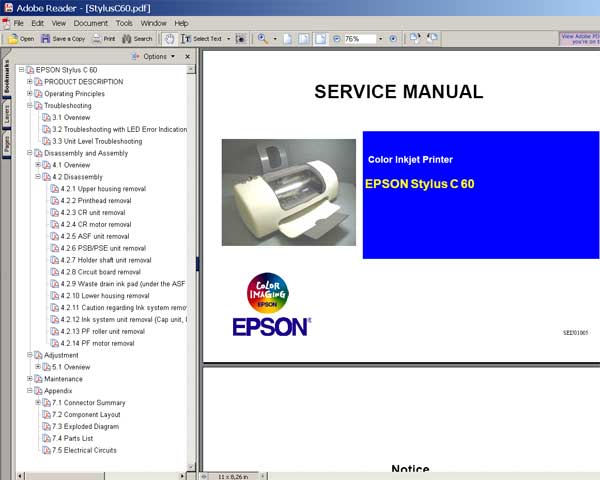This screenshot has height=480, width=600.
Task: Switch to the Layers side tab
Action: (x=7, y=114)
